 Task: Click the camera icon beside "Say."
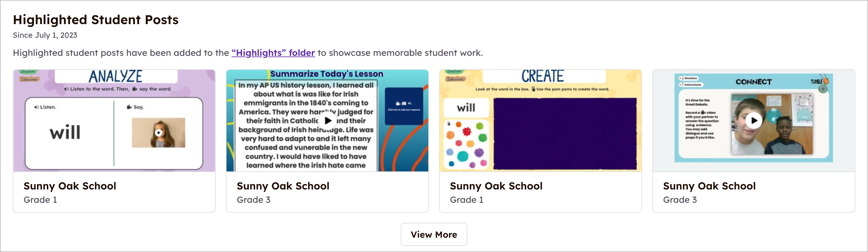tap(129, 107)
